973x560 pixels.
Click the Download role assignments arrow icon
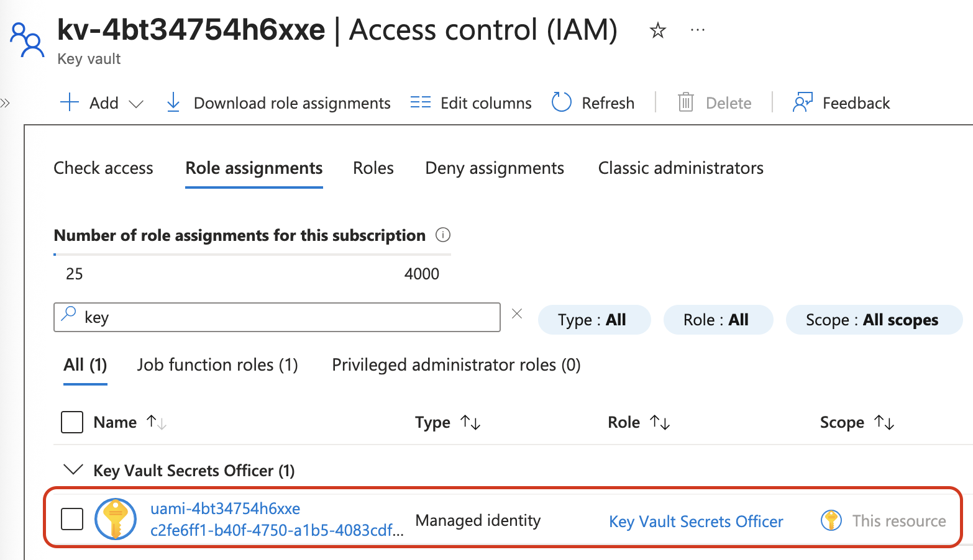click(x=173, y=102)
